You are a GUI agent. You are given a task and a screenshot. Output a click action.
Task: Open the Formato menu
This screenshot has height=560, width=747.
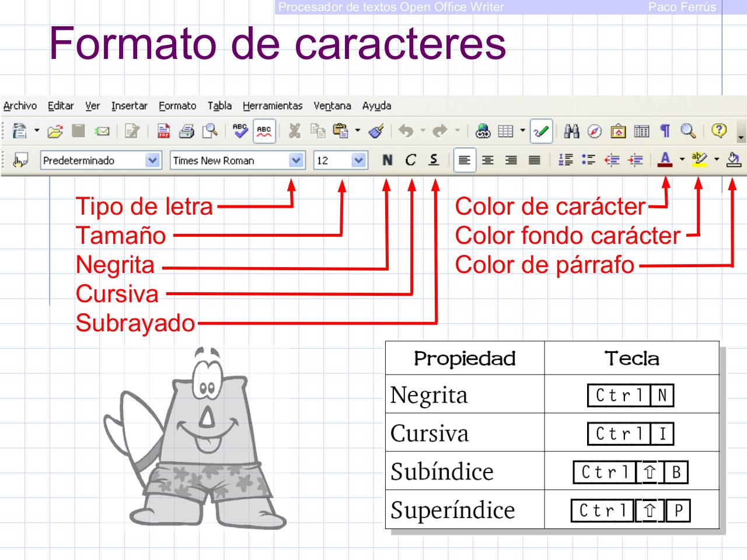177,106
